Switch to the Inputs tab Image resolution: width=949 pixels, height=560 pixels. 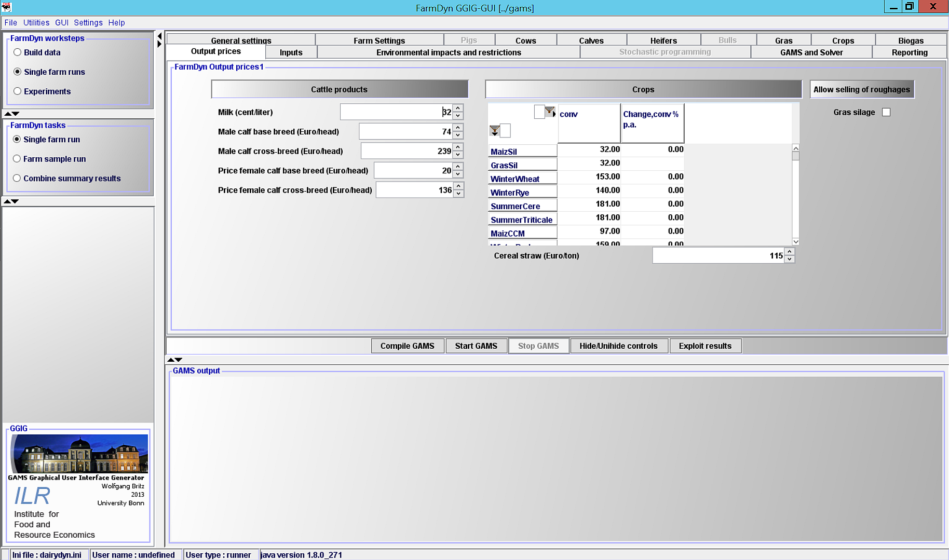click(x=291, y=52)
